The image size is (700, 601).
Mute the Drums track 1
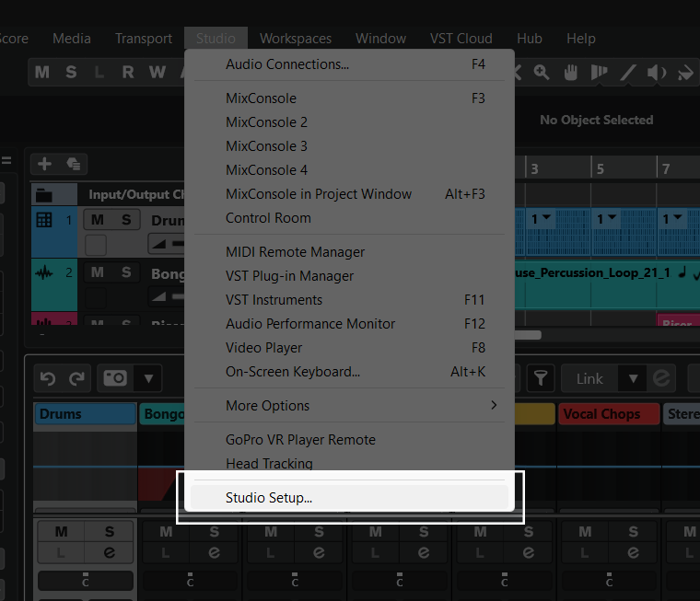pos(98,220)
